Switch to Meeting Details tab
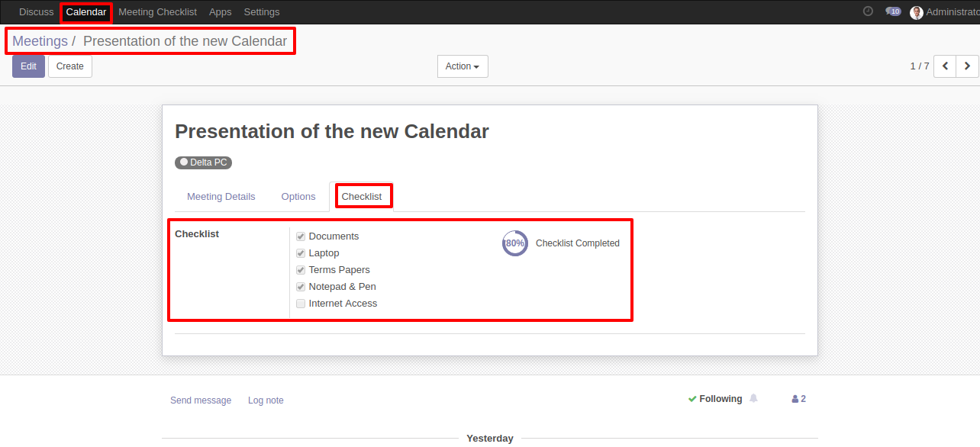 click(x=221, y=197)
